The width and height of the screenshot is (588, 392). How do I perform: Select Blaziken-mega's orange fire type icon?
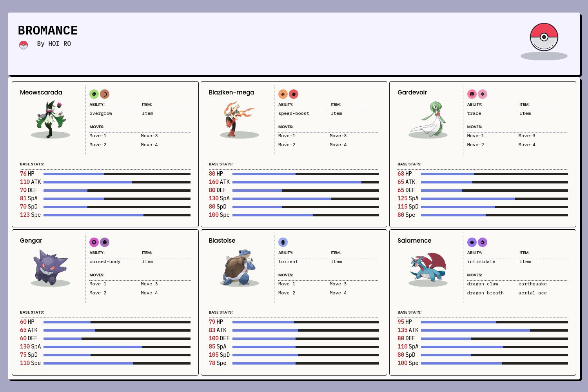[283, 94]
